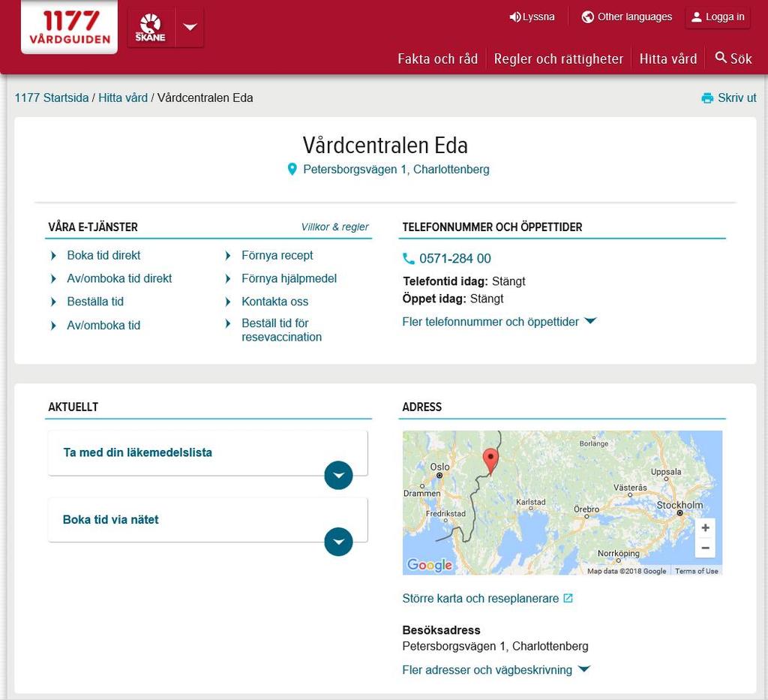Screen dimensions: 768x700
Task: Click Karlstad label on the map
Action: point(530,502)
